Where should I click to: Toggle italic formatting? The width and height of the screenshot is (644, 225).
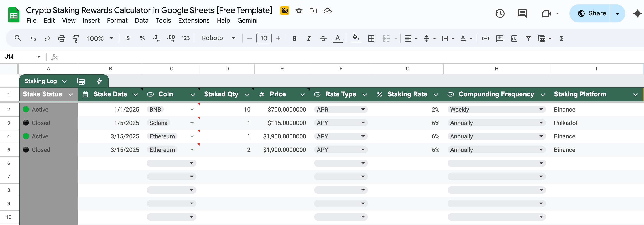(x=309, y=38)
